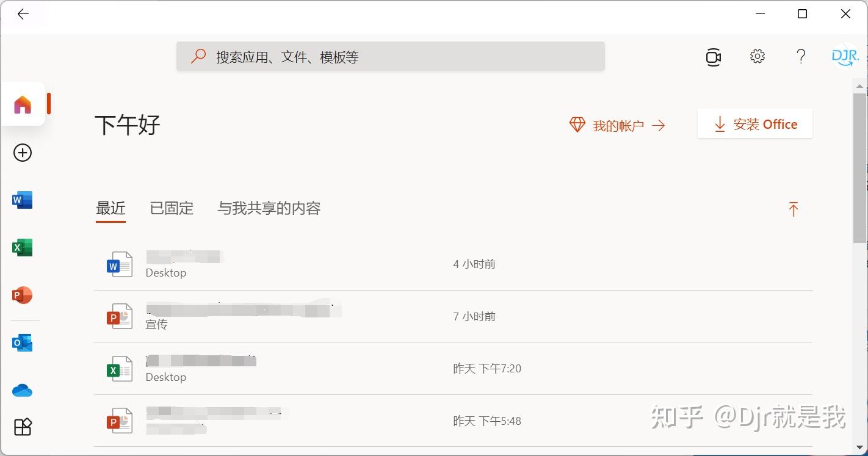Open the DJR account profile avatar
Viewport: 868px width, 456px height.
tap(845, 57)
